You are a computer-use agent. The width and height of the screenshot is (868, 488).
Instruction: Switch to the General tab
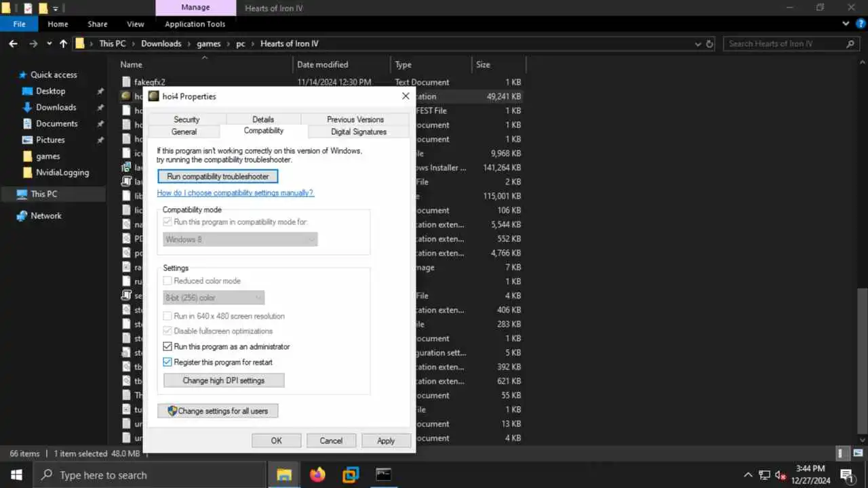[184, 131]
